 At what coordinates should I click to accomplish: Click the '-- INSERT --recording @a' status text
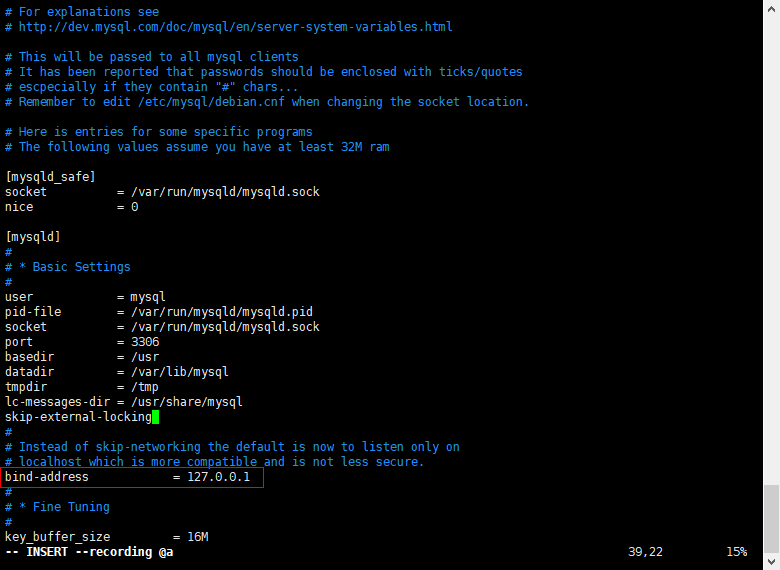[x=89, y=552]
